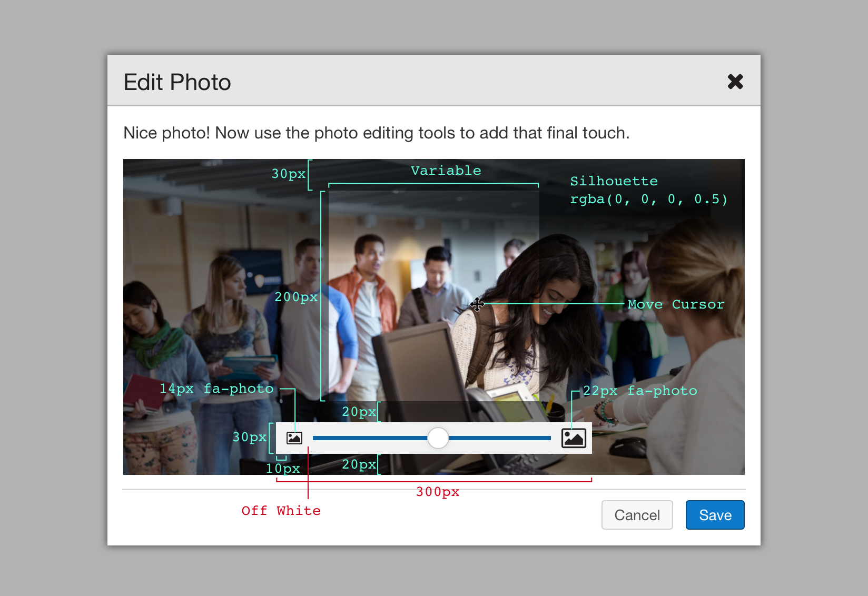868x596 pixels.
Task: Click the 'rgba(0, 0, 0, 0.5)' text
Action: (648, 199)
